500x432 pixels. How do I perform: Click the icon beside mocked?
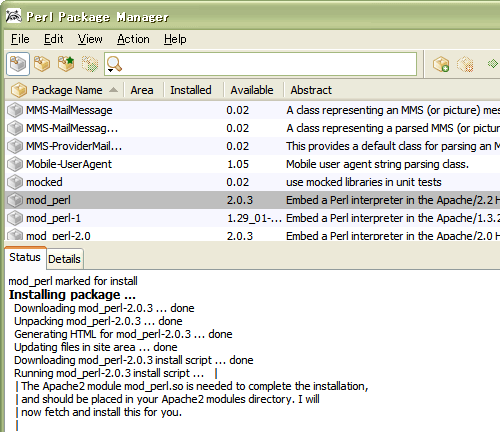coord(15,182)
